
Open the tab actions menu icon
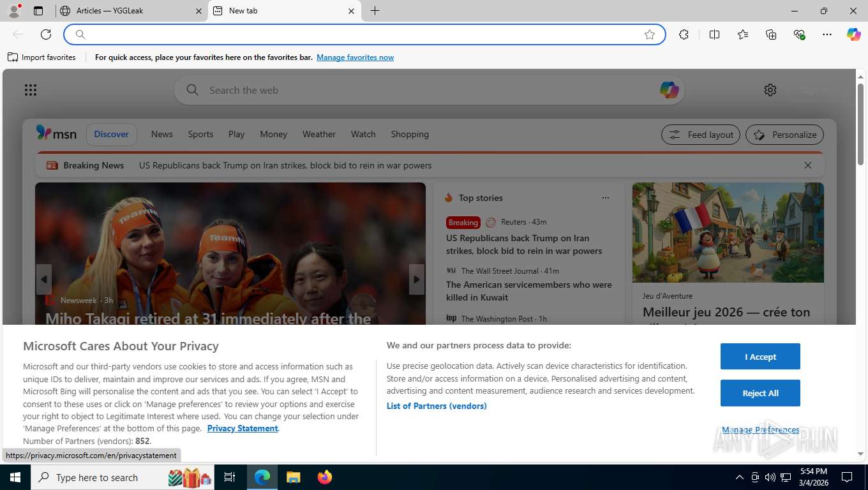(38, 11)
